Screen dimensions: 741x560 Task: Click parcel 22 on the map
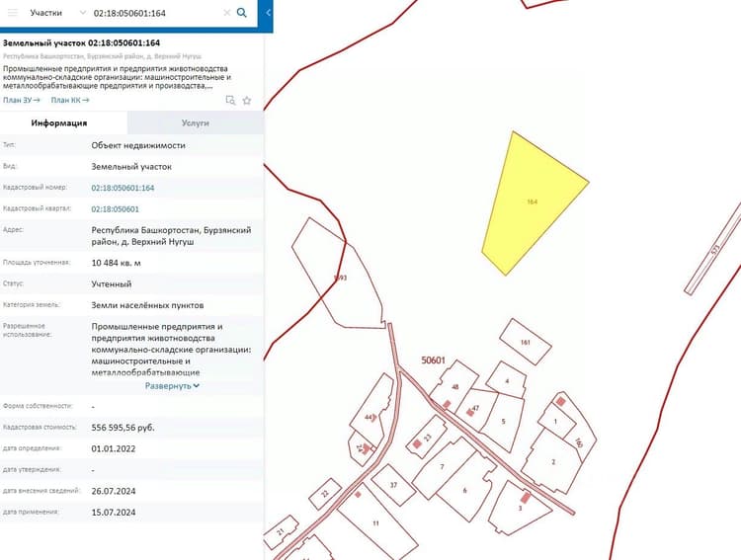tap(325, 494)
